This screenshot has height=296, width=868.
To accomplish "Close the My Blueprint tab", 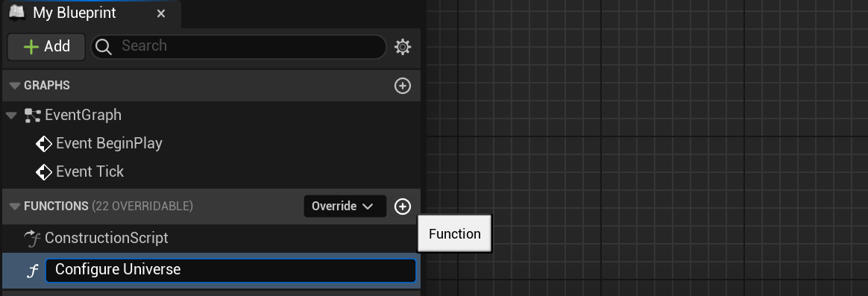I will click(x=161, y=13).
